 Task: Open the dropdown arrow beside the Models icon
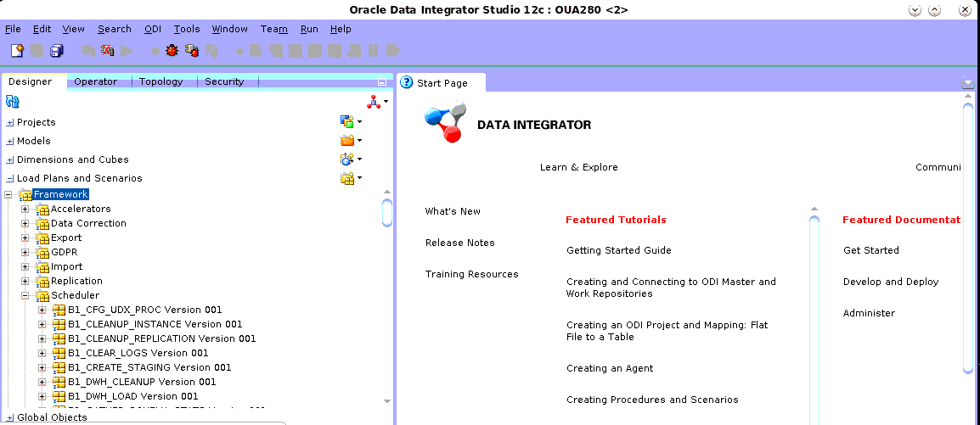359,141
